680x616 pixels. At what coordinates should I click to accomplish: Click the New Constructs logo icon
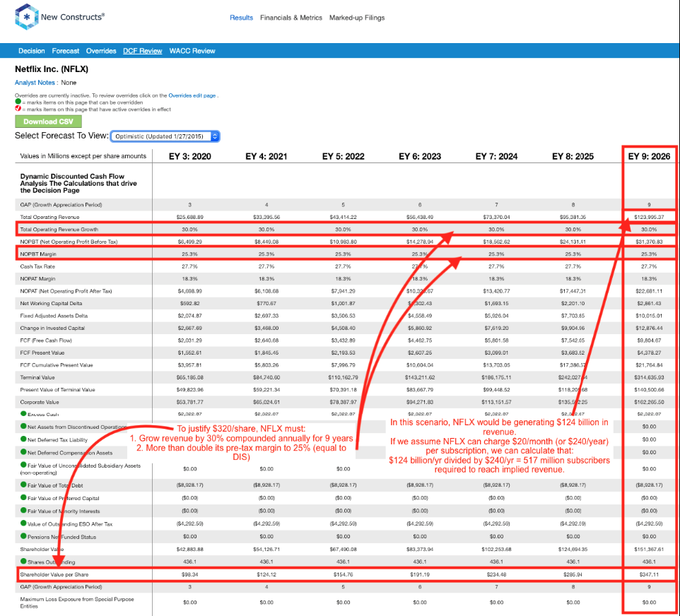[26, 17]
